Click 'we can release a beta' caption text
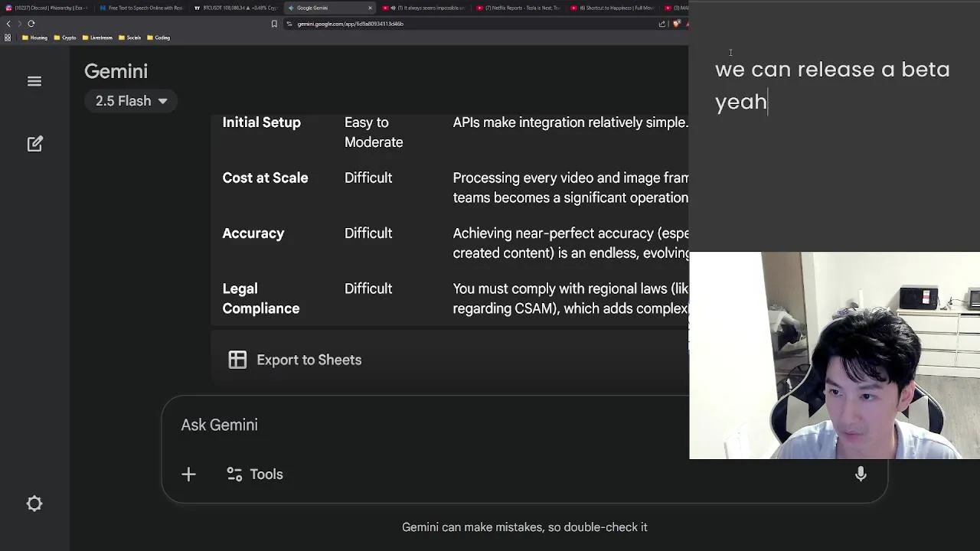This screenshot has height=551, width=980. click(832, 70)
